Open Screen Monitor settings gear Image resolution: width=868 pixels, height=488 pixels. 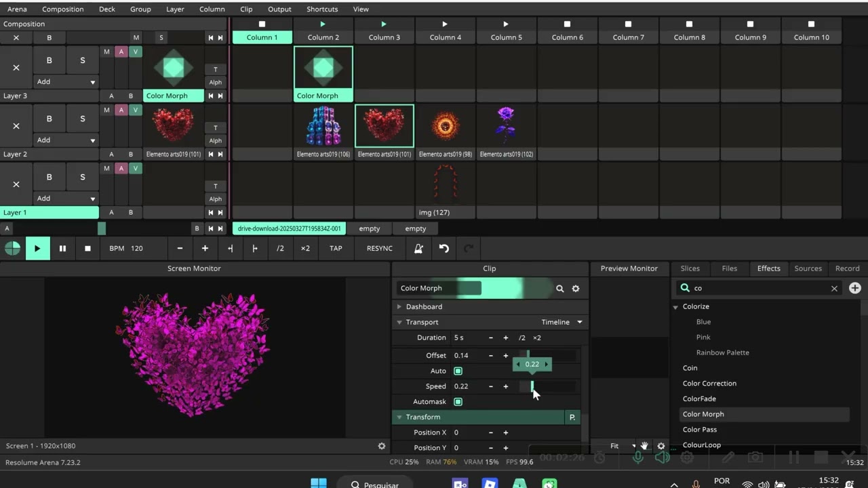(x=382, y=446)
